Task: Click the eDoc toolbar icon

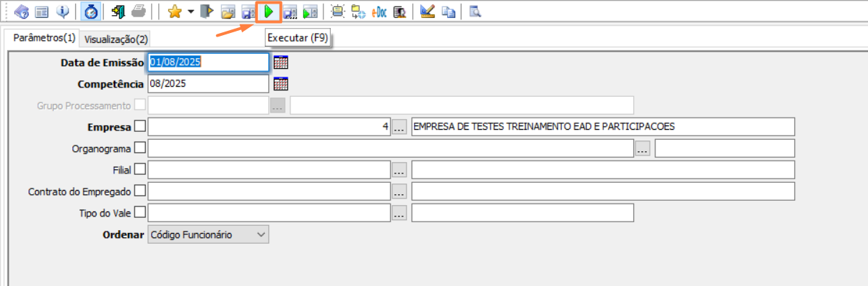Action: pos(379,11)
